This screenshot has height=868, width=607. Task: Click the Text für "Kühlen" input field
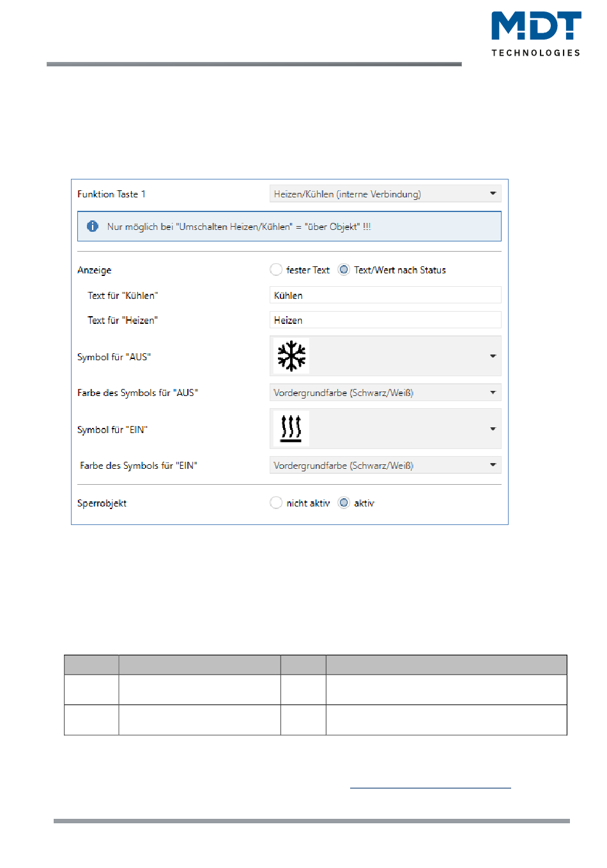[385, 295]
